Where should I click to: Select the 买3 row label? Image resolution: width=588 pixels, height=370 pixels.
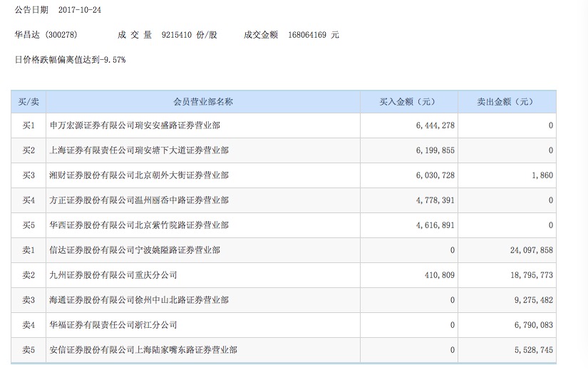[29, 175]
